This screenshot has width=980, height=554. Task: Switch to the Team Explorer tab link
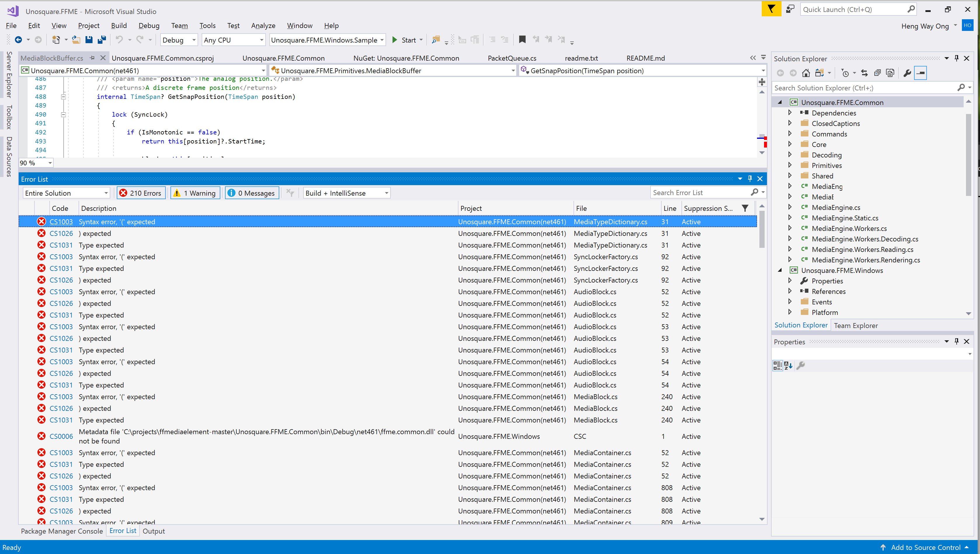855,325
